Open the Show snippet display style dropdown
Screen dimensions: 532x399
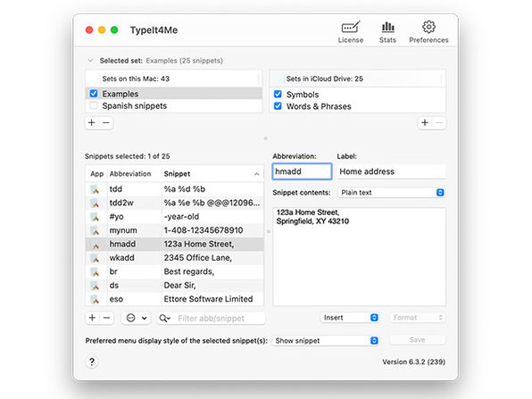325,340
